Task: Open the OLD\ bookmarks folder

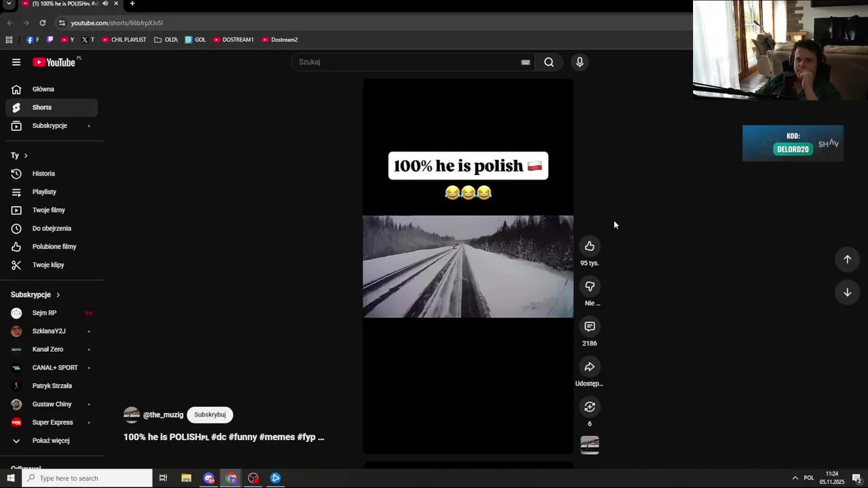Action: pos(166,40)
